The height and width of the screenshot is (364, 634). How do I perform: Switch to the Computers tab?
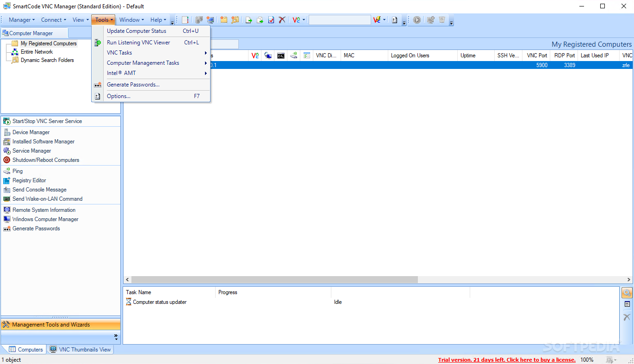tap(26, 350)
